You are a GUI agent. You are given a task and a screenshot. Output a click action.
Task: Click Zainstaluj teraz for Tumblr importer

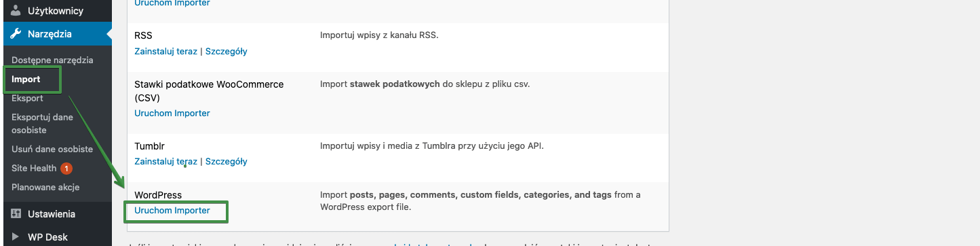click(x=166, y=161)
